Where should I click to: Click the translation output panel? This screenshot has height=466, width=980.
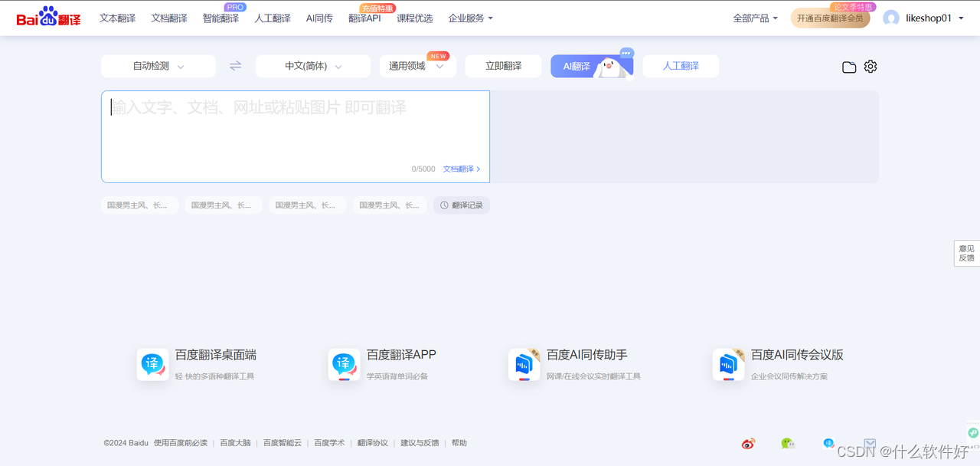coord(684,136)
